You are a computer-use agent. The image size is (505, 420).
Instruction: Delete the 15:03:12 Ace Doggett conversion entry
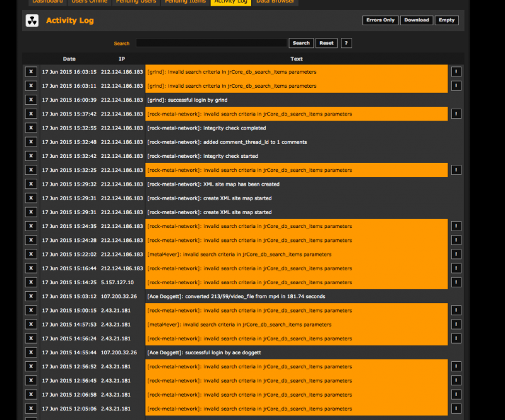click(x=31, y=296)
